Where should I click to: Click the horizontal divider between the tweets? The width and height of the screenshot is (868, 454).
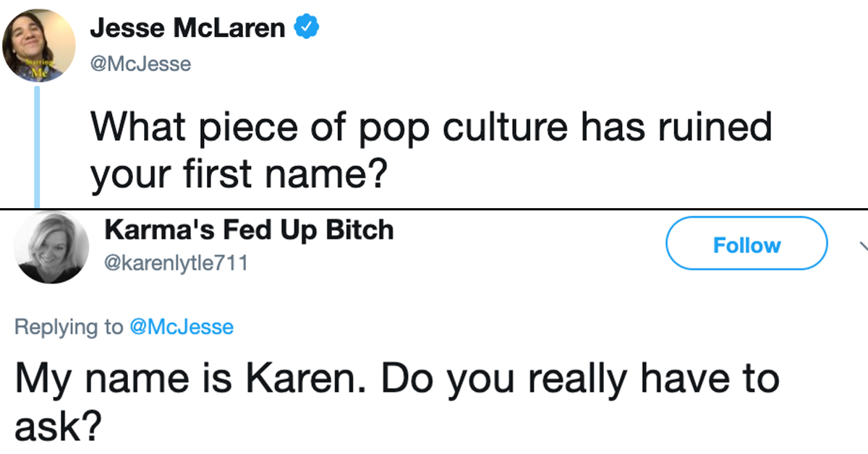click(x=434, y=208)
